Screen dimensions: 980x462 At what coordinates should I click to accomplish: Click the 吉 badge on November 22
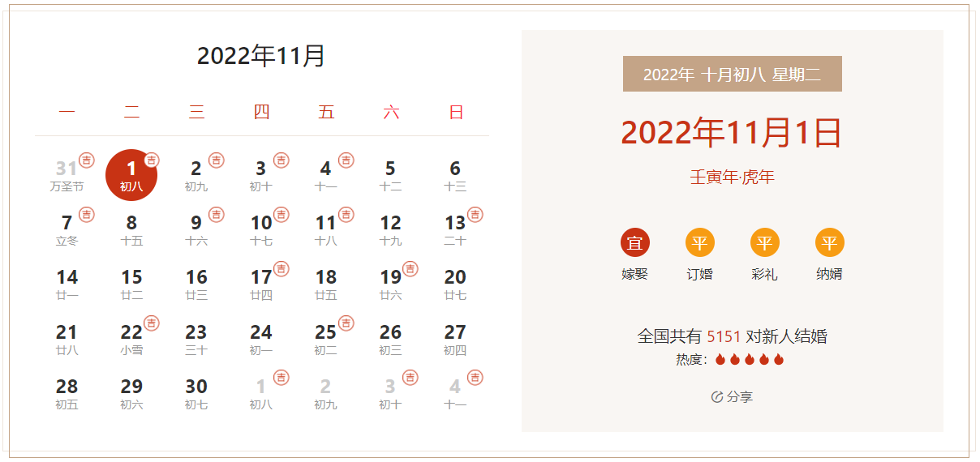(x=152, y=323)
